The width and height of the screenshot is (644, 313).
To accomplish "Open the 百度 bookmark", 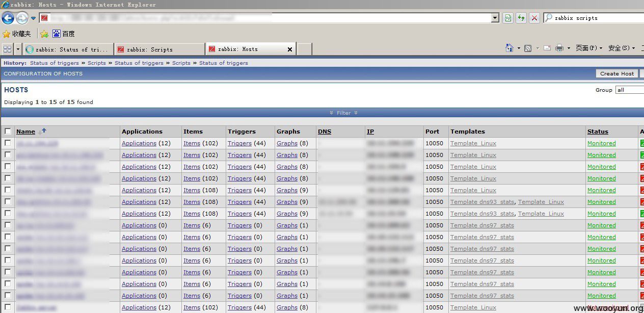I will (64, 34).
